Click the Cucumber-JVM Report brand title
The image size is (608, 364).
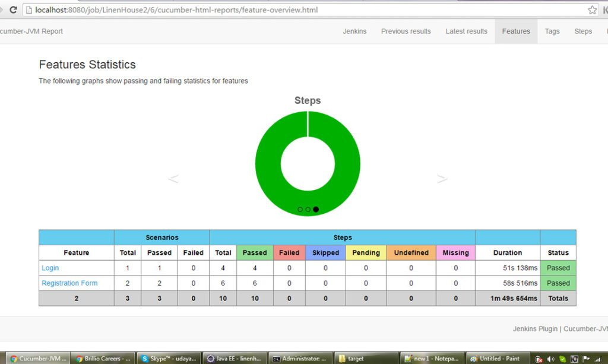pyautogui.click(x=31, y=31)
